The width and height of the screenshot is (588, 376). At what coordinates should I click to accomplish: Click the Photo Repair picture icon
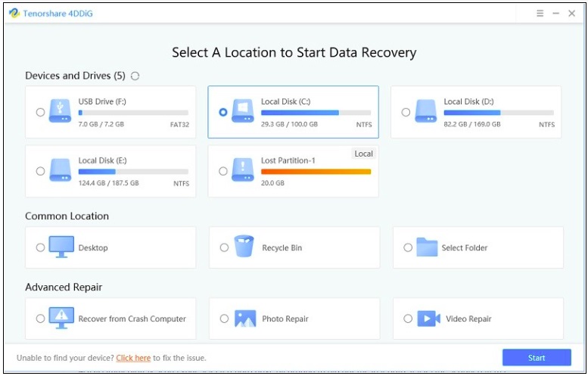(245, 319)
